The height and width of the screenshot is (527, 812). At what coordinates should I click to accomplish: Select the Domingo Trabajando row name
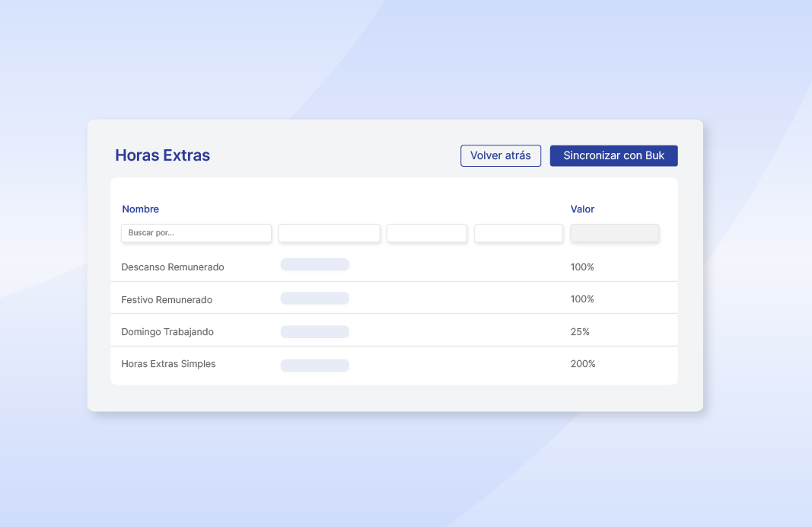167,331
